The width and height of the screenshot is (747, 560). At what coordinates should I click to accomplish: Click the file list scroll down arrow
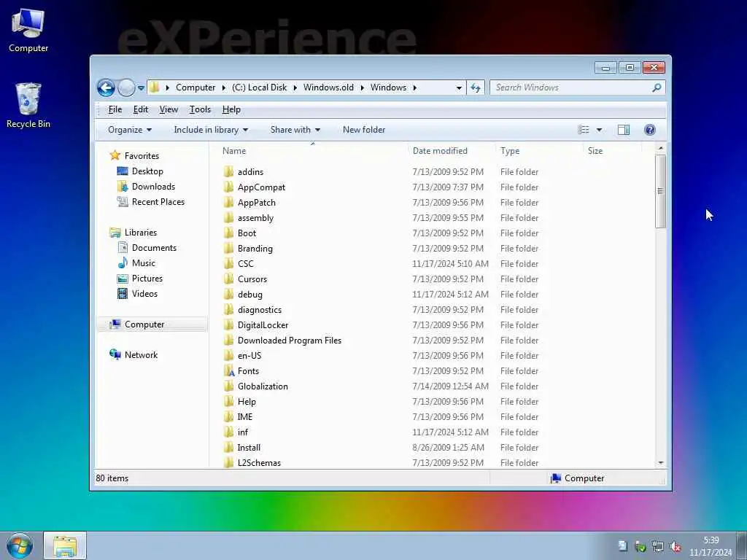(x=660, y=463)
